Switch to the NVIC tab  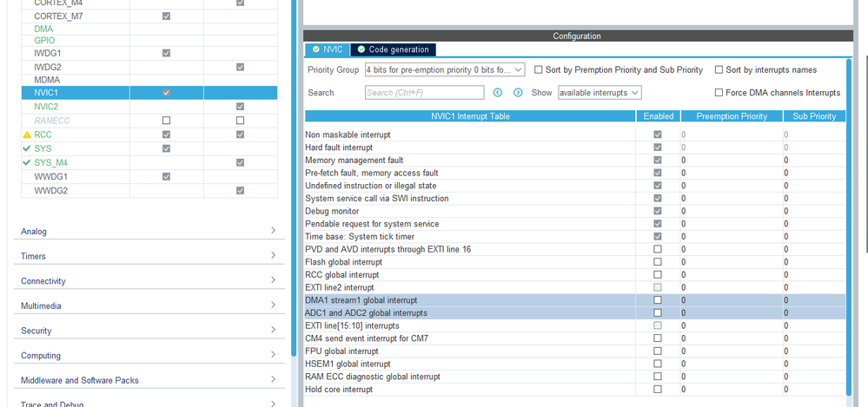[x=328, y=49]
